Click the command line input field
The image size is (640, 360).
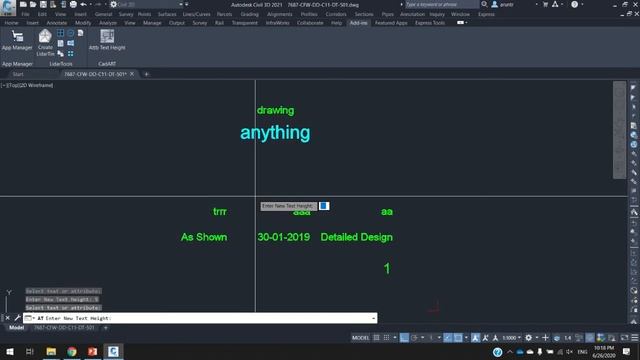(x=200, y=318)
